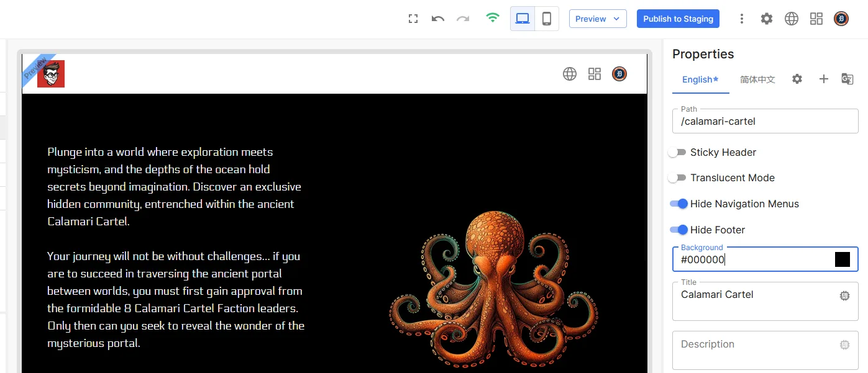Open the top toolbar settings gear
Viewport: 868px width, 373px height.
point(767,19)
